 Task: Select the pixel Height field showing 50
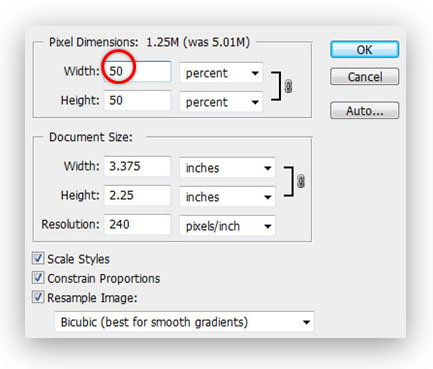click(137, 100)
